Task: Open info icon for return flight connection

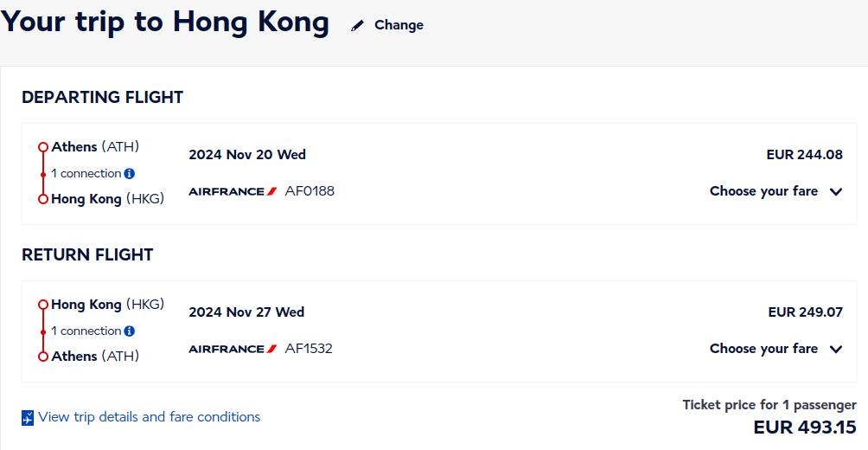Action: click(x=130, y=331)
